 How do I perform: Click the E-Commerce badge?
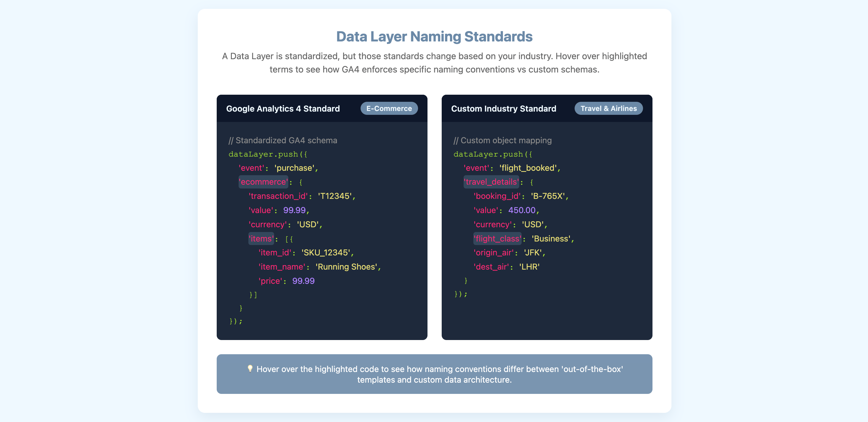tap(389, 108)
